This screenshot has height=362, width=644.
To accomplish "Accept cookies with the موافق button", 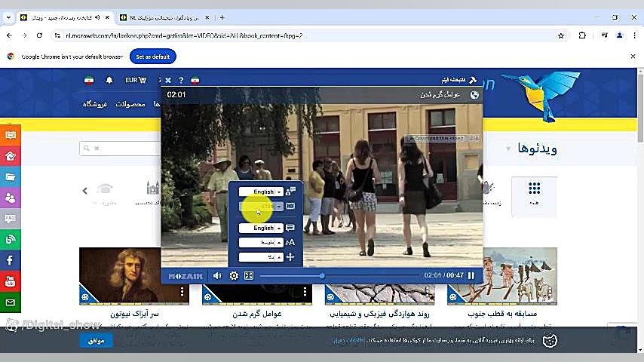I will coord(96,341).
